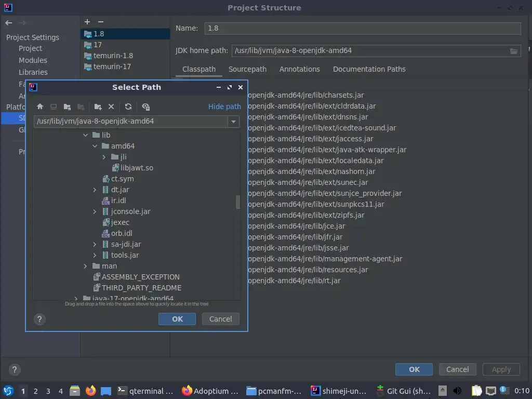Click OK in the Project Structure window
Viewport: 532px width, 399px height.
pyautogui.click(x=414, y=369)
